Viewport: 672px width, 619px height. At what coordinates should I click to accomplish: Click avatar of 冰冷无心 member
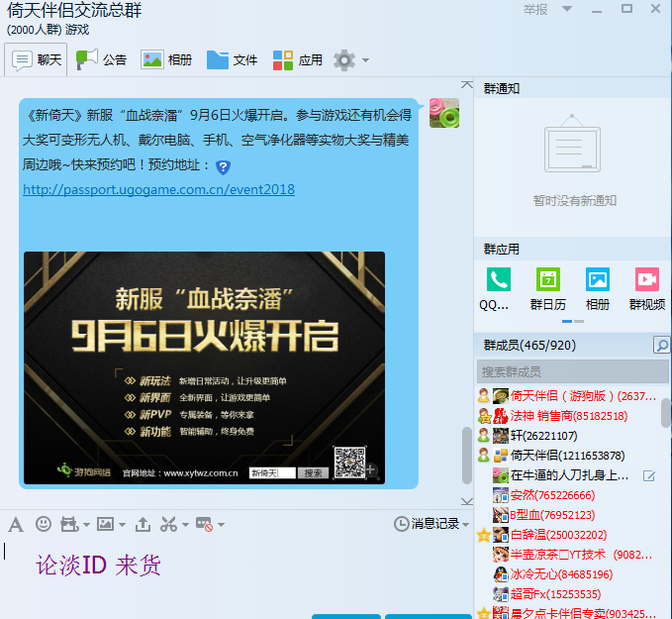coord(500,574)
